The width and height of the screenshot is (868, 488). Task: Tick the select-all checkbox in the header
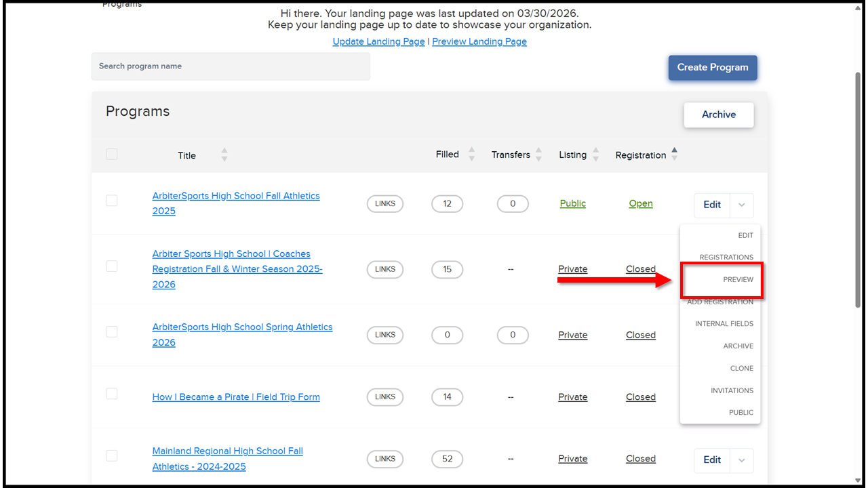point(112,155)
